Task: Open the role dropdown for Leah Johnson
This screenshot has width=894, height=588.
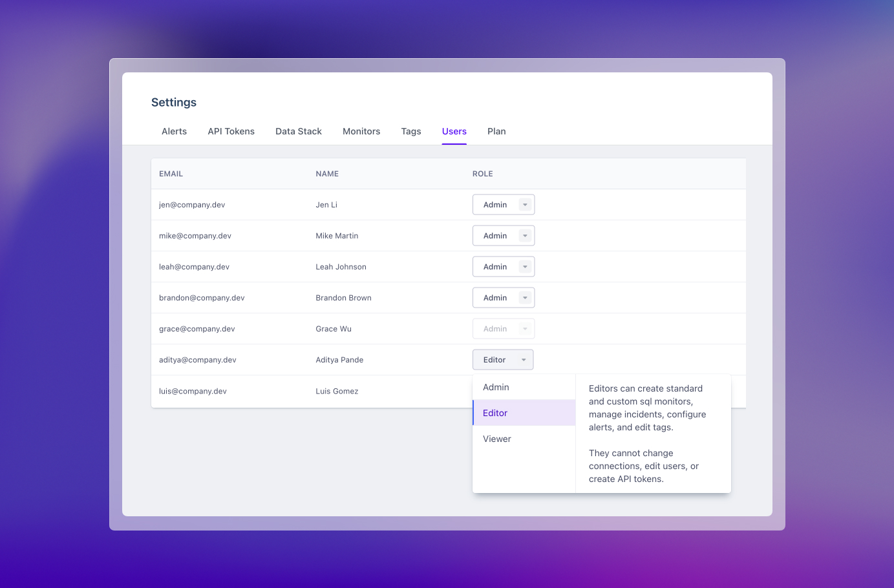Action: coord(504,266)
